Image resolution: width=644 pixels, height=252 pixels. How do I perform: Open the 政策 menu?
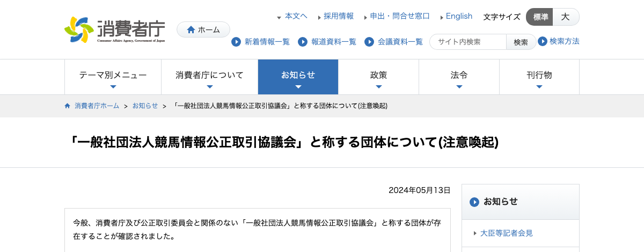(379, 77)
